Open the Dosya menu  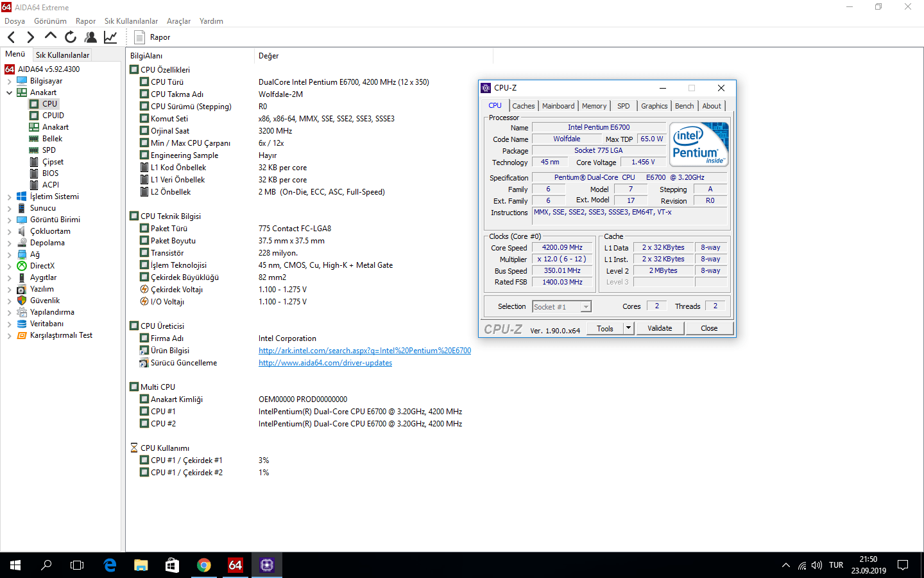click(15, 21)
